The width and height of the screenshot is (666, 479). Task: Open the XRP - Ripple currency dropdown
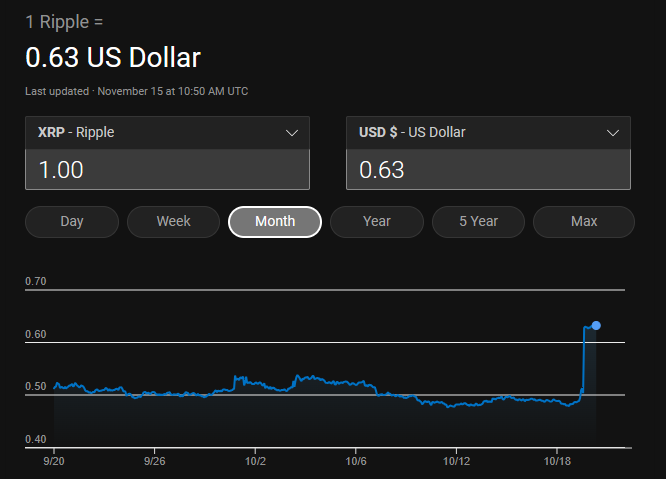pyautogui.click(x=167, y=132)
